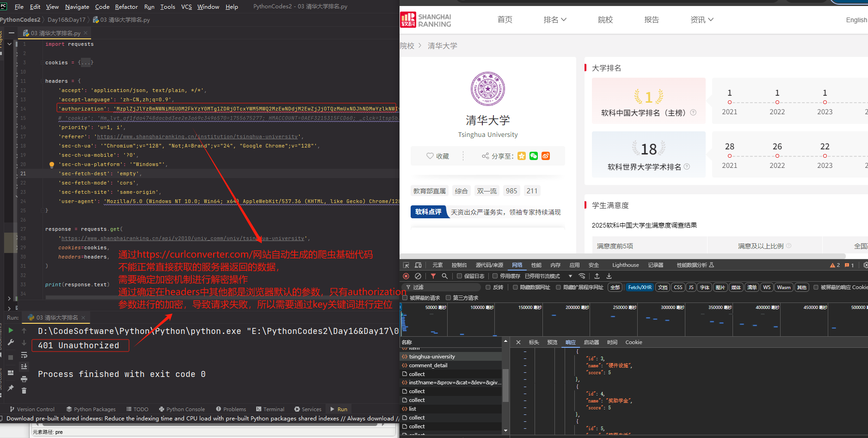Open network conditions wifi icon in DevTools
Image resolution: width=868 pixels, height=438 pixels.
pyautogui.click(x=582, y=276)
